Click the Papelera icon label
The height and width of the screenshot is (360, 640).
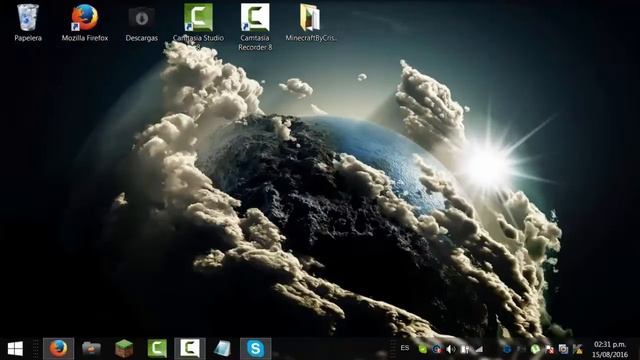pos(28,38)
